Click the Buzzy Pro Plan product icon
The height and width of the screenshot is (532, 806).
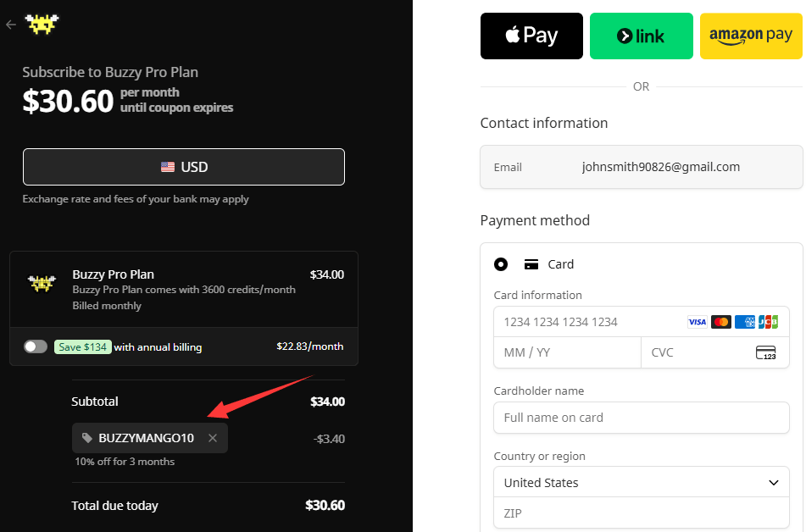(42, 283)
